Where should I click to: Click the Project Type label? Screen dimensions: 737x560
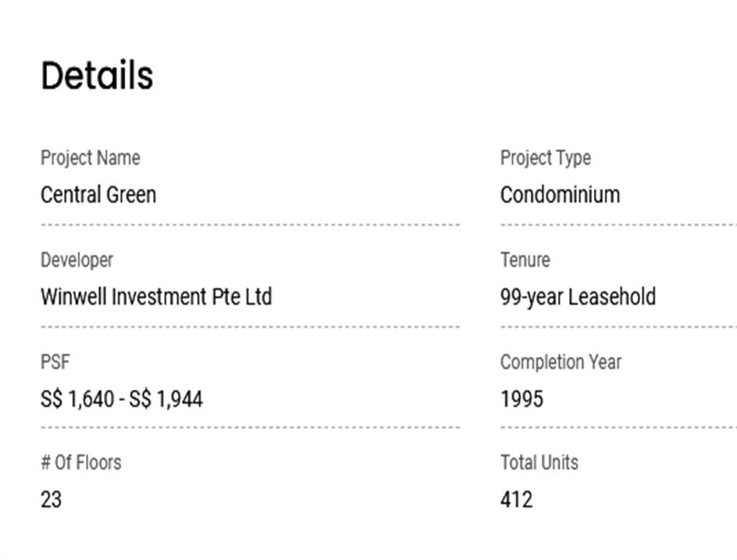[546, 158]
